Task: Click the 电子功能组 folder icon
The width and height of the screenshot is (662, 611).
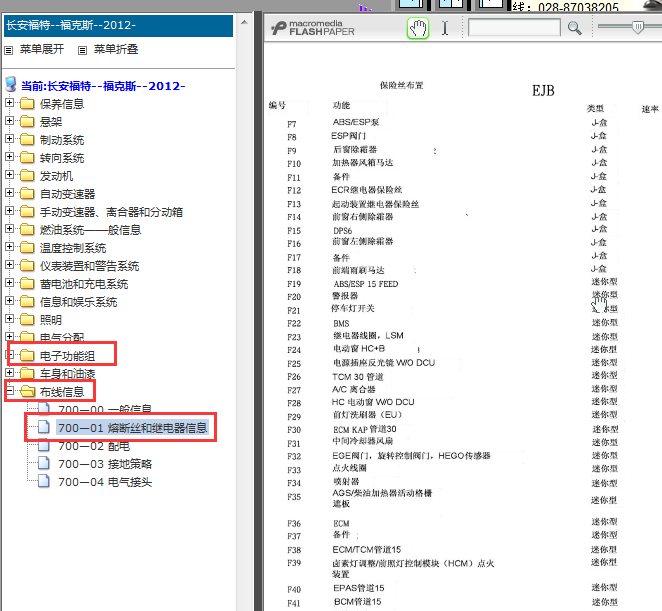Action: 27,356
